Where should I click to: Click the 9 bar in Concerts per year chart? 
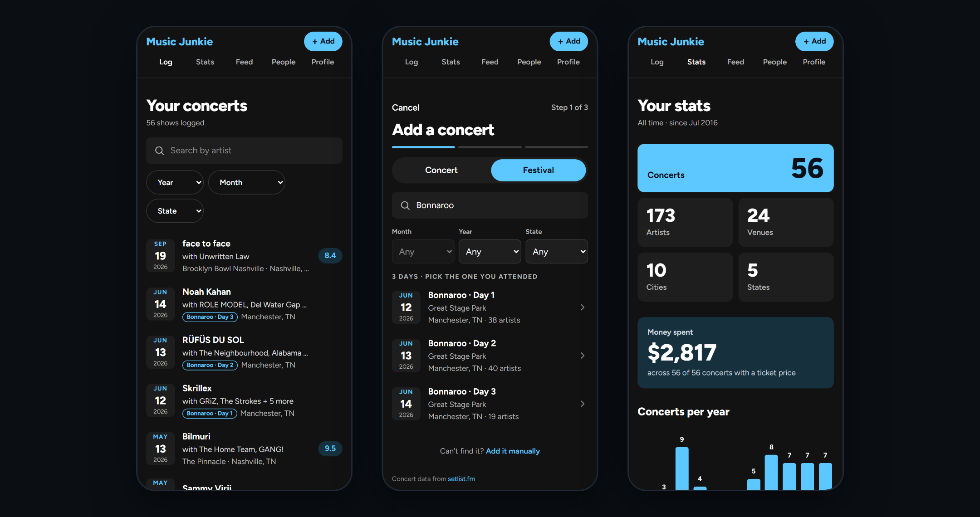[x=682, y=468]
